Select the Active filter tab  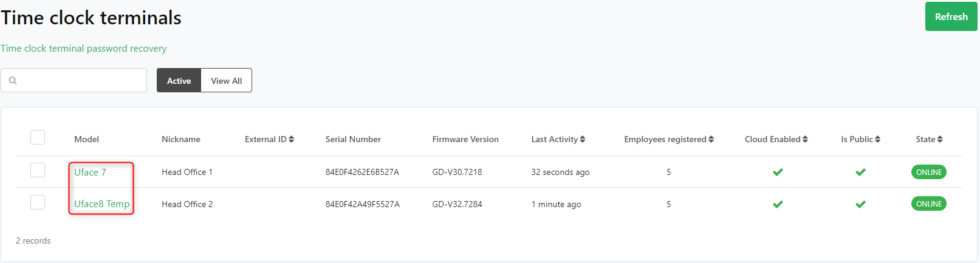(179, 80)
